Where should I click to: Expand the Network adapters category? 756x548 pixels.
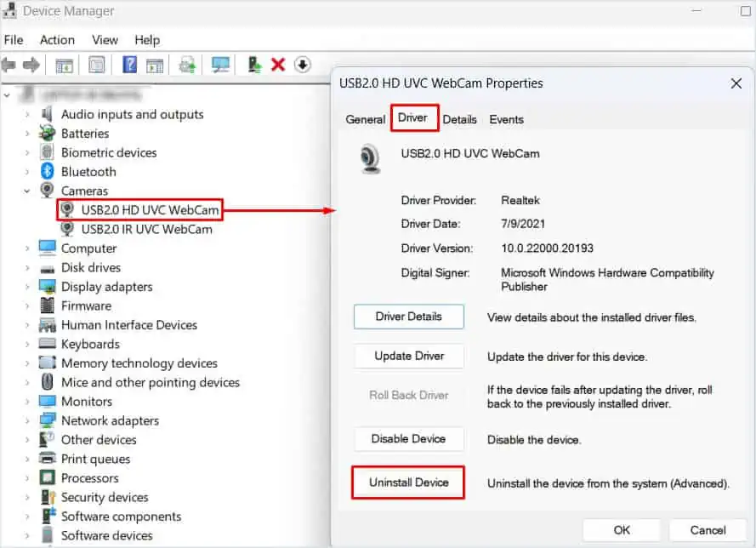26,420
